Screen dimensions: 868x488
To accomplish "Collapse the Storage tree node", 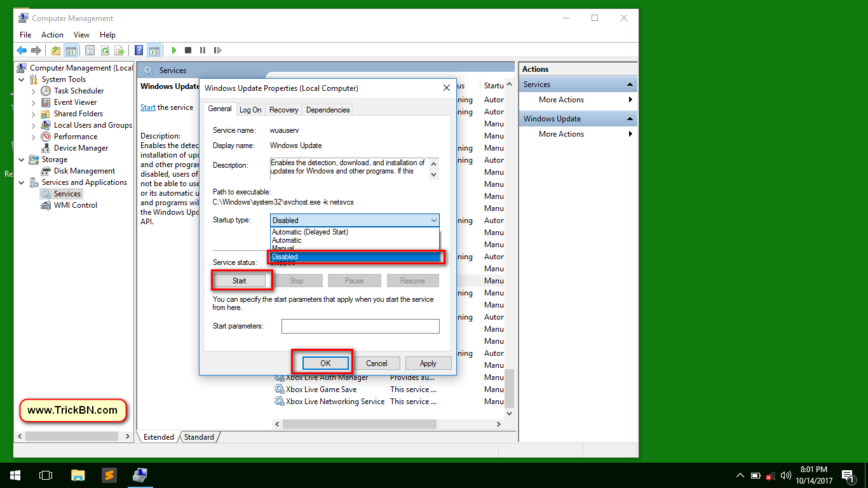I will coord(22,159).
